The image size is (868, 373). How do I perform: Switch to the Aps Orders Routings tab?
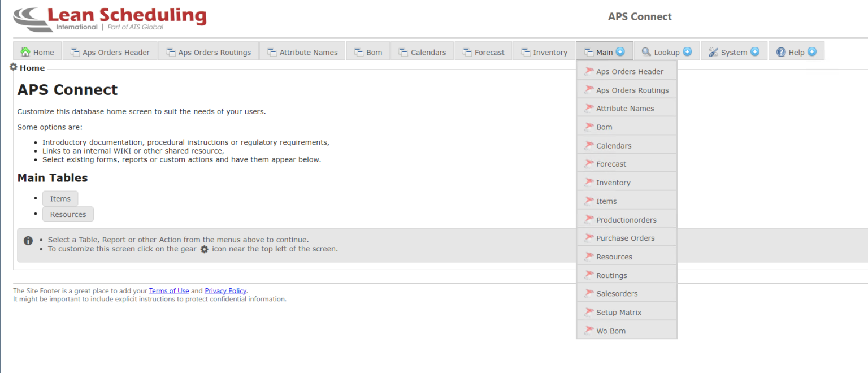[x=209, y=53]
